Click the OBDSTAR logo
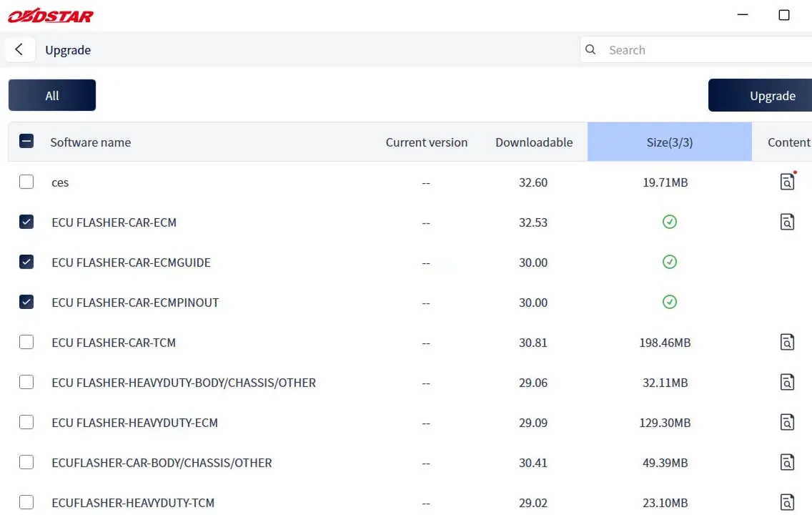This screenshot has width=812, height=515. tap(50, 16)
